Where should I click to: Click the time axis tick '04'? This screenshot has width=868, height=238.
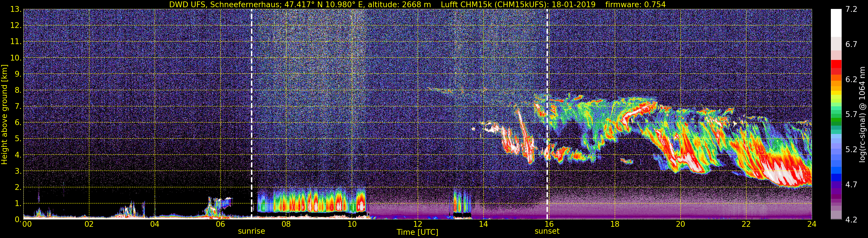pyautogui.click(x=155, y=224)
